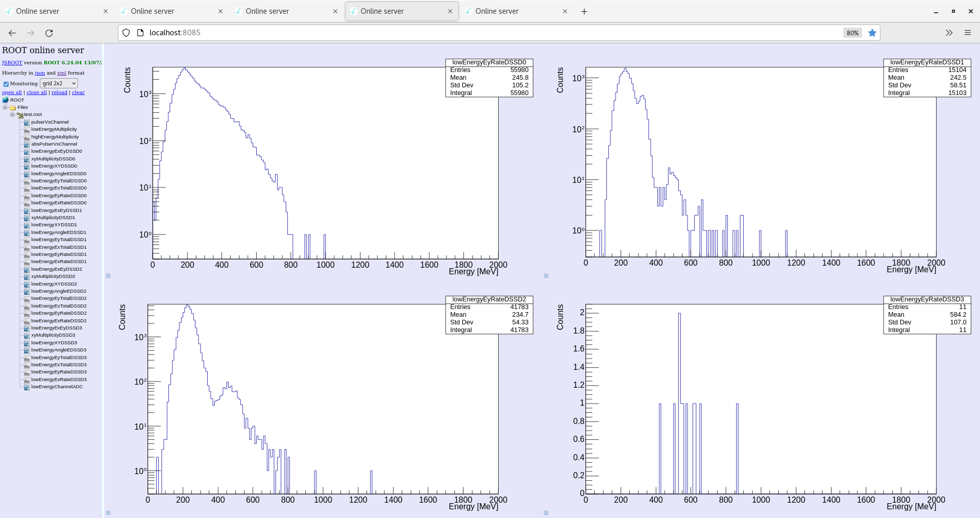Screen dimensions: 980x518
Task: Click the "open all" link
Action: click(x=12, y=92)
